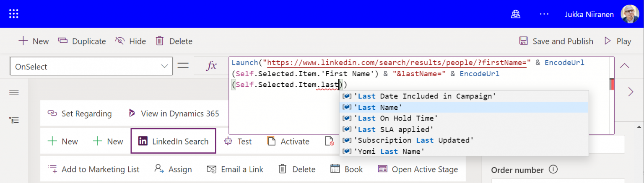Open the app launcher waffle menu
The width and height of the screenshot is (644, 183).
14,14
